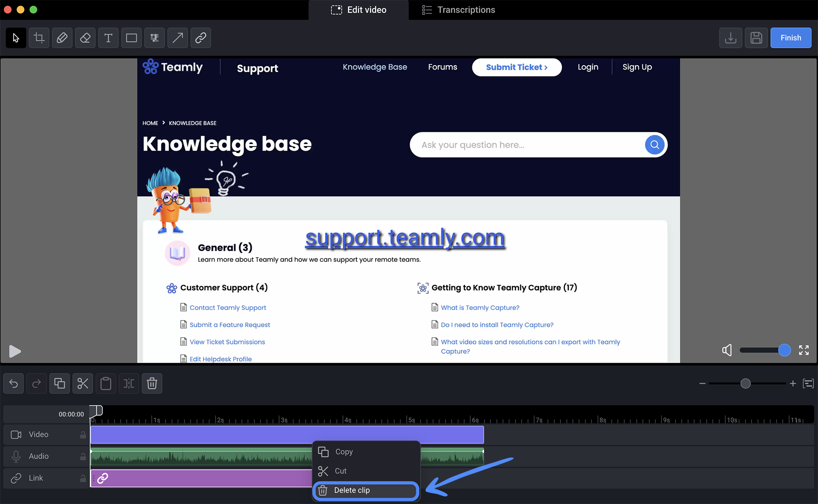Undo the last timeline action

(x=13, y=383)
